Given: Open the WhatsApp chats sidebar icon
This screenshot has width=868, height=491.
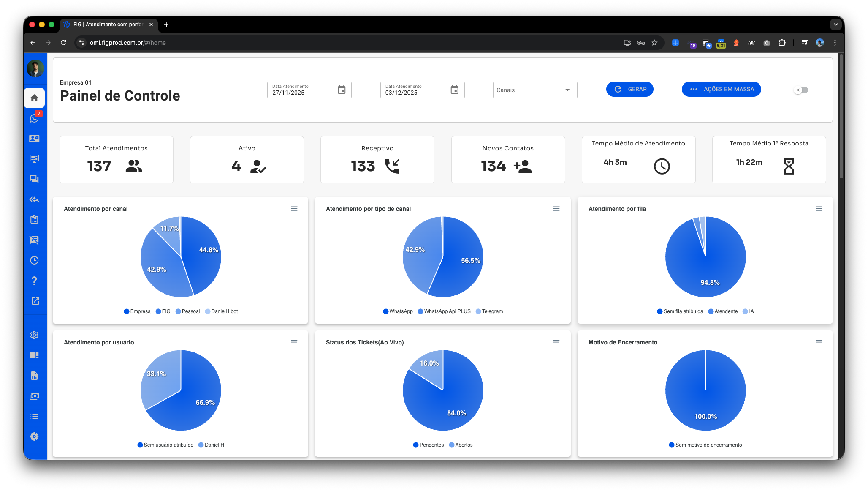Looking at the screenshot, I should 34,118.
